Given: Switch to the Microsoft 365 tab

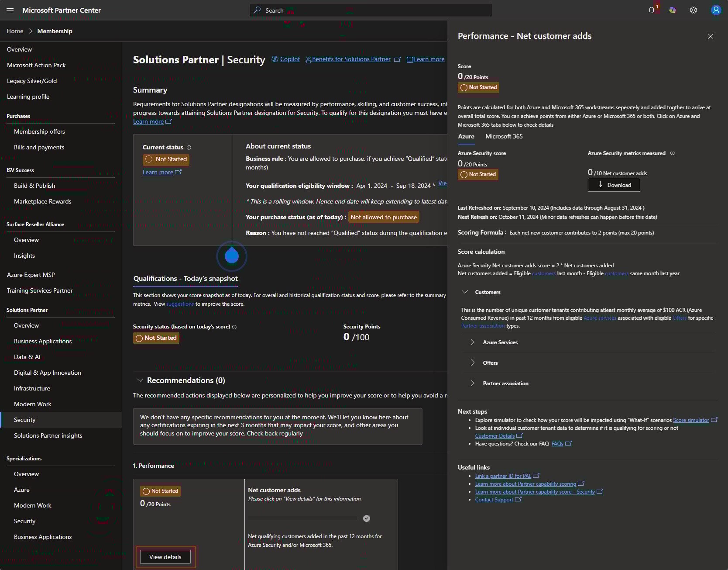Looking at the screenshot, I should 504,136.
